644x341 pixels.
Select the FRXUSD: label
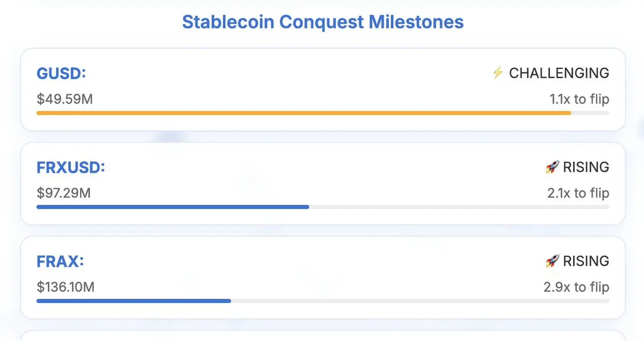click(71, 167)
